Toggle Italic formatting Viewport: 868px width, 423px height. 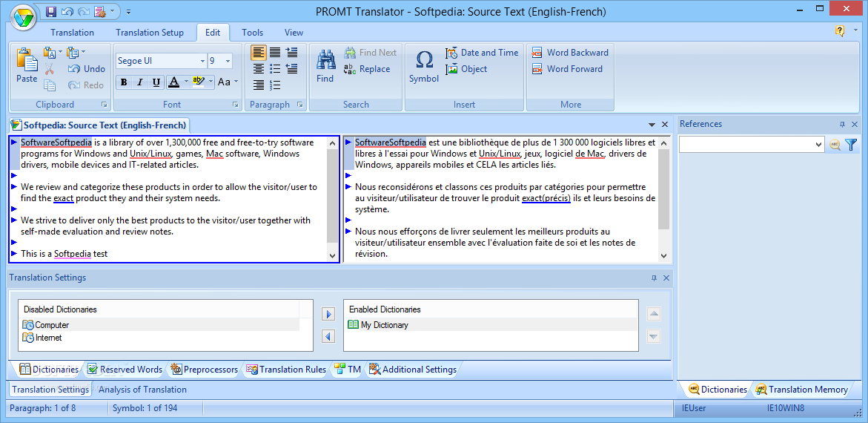[140, 82]
